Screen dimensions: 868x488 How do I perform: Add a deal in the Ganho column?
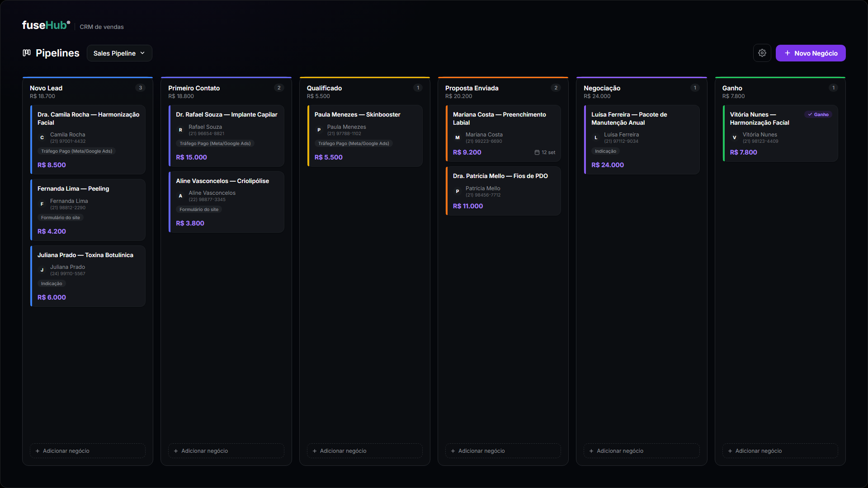[780, 450]
